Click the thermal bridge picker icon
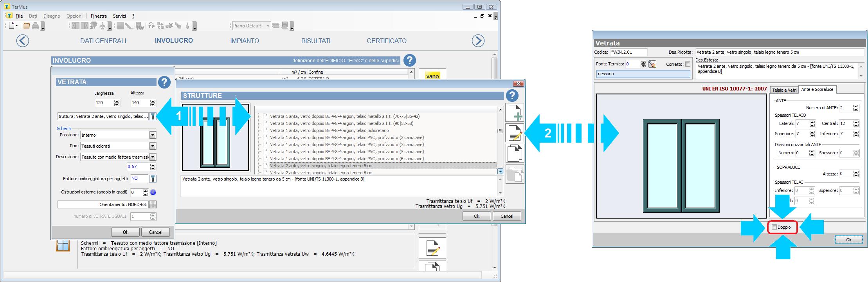The width and height of the screenshot is (868, 282). [x=652, y=64]
